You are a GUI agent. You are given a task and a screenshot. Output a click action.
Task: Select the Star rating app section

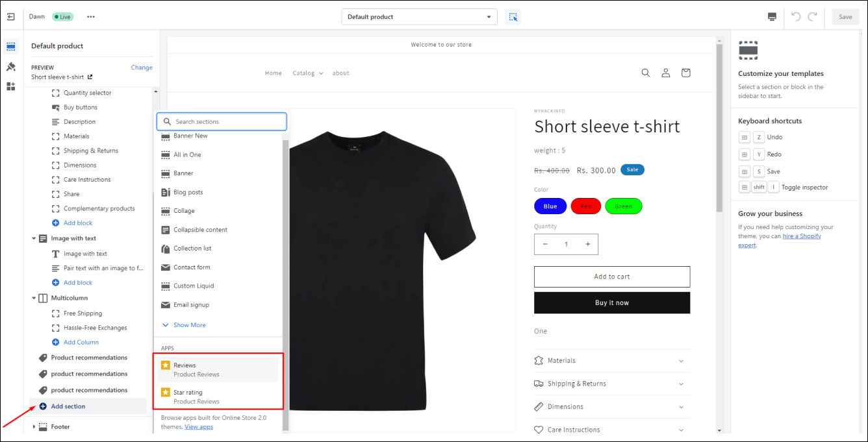point(218,397)
